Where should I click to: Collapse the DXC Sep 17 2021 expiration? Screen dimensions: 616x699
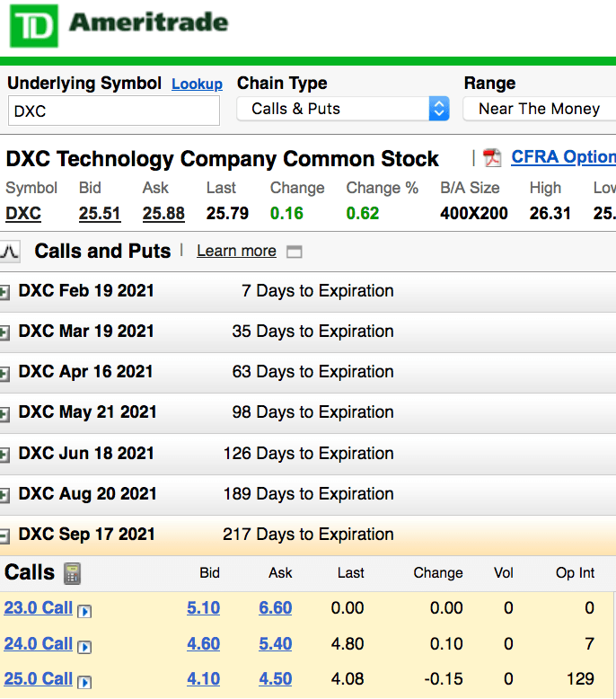[4, 535]
